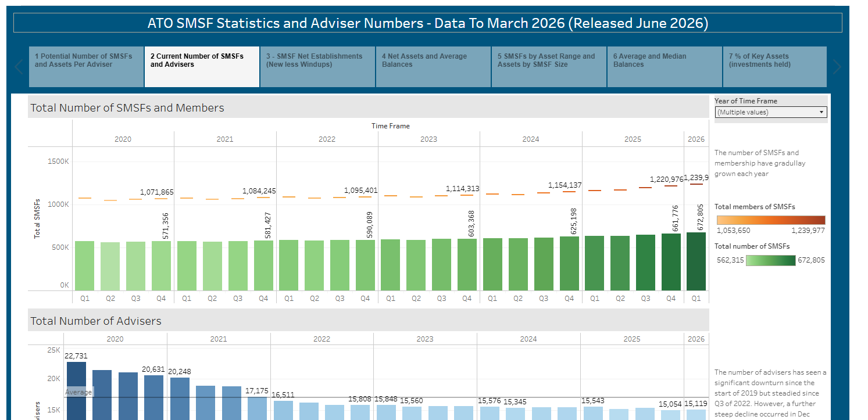Select the 2022 Q4 SMSF bar labeled 590,089
Viewport: 868px width, 420px height.
pos(365,265)
